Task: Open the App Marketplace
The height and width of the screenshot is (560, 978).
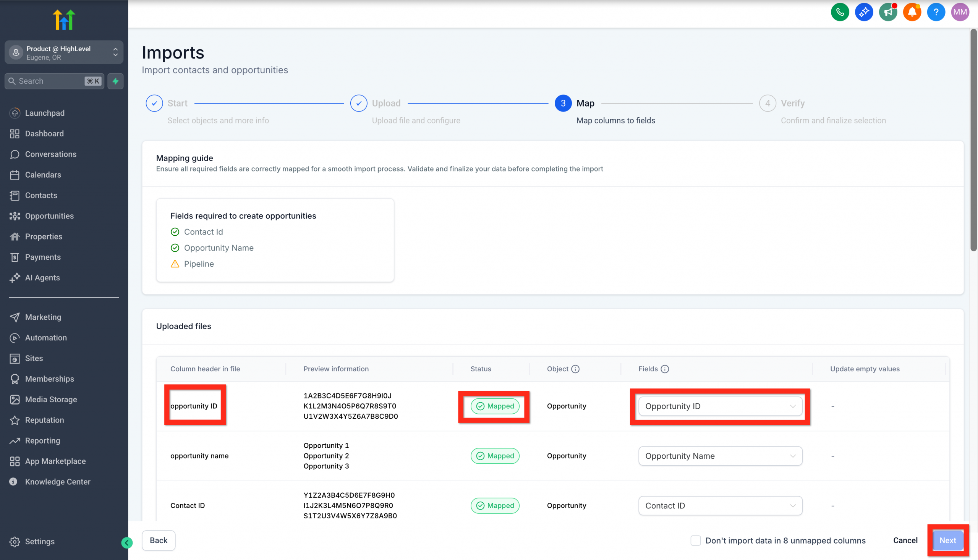Action: pyautogui.click(x=55, y=461)
